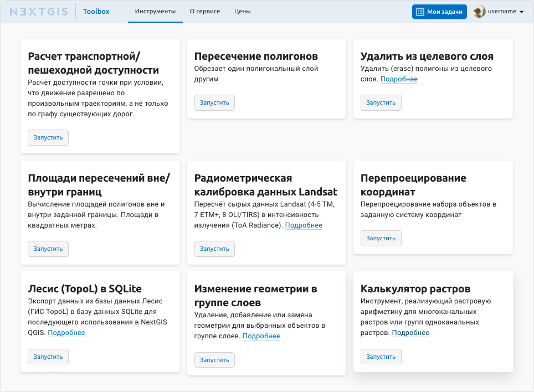Follow Подробнее link for Landsat calibration
The height and width of the screenshot is (392, 534).
tap(304, 225)
